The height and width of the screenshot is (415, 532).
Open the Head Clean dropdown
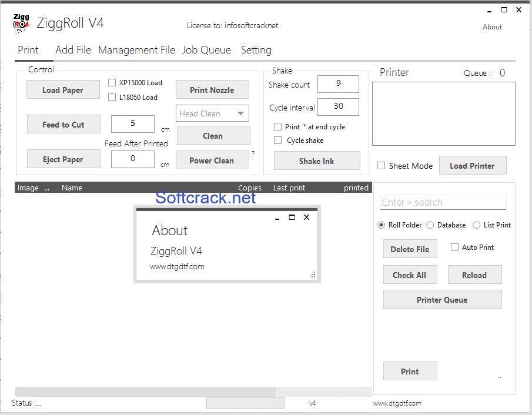[212, 113]
